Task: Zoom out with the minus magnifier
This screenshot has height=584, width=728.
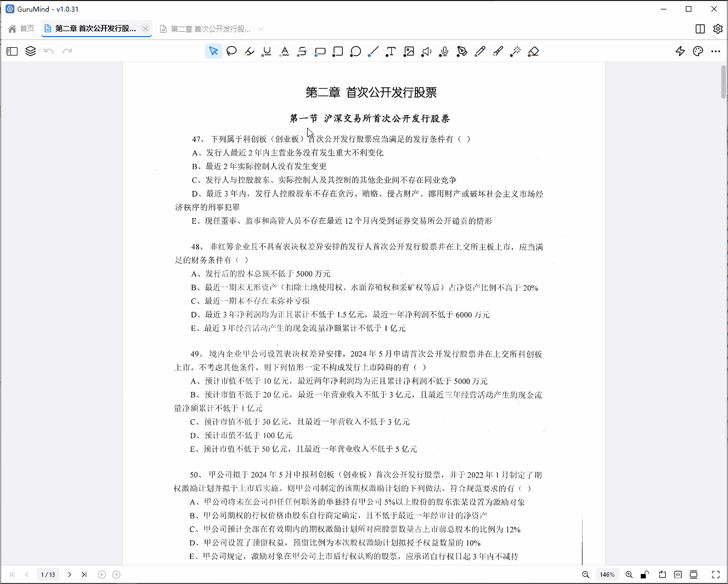Action: click(586, 575)
